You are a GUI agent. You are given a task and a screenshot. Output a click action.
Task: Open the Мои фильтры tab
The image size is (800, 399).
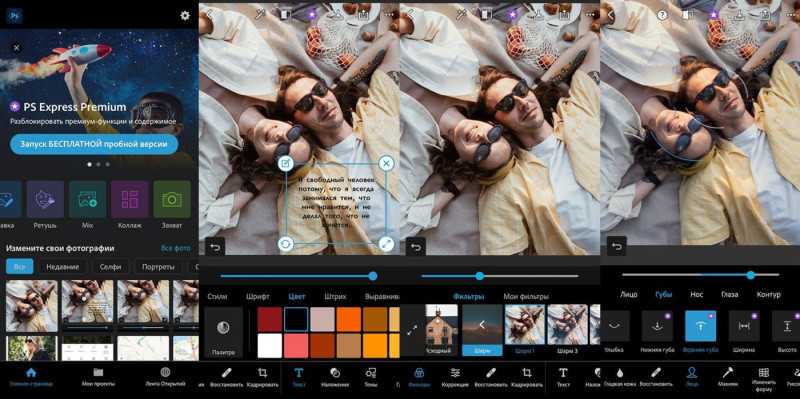coord(526,296)
